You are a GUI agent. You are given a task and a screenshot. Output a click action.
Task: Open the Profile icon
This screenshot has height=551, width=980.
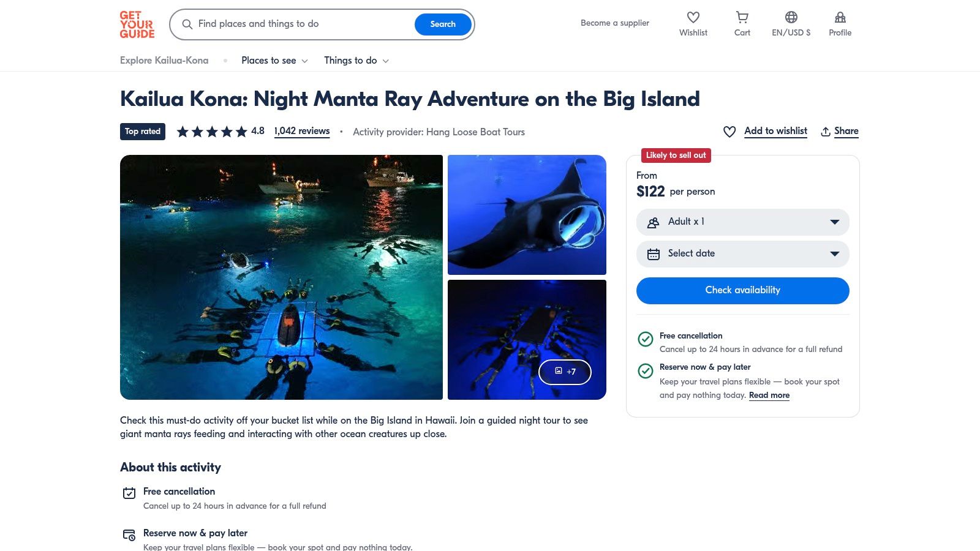840,18
